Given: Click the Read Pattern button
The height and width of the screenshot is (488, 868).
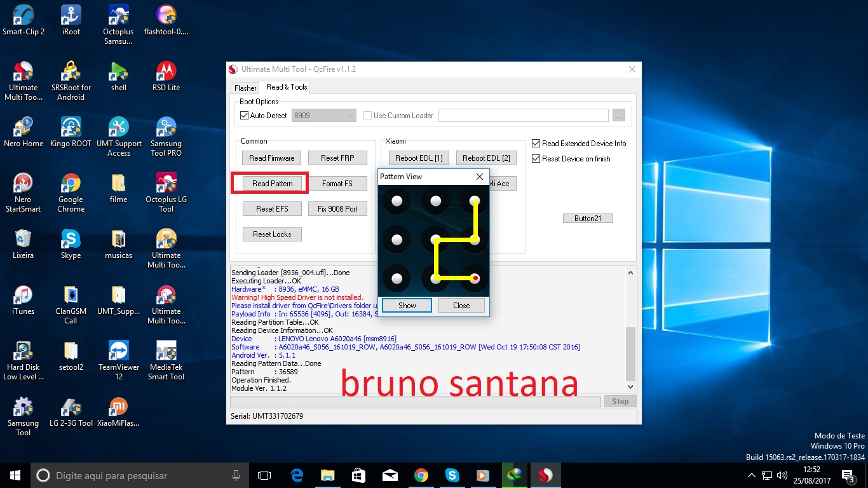Looking at the screenshot, I should [x=272, y=184].
